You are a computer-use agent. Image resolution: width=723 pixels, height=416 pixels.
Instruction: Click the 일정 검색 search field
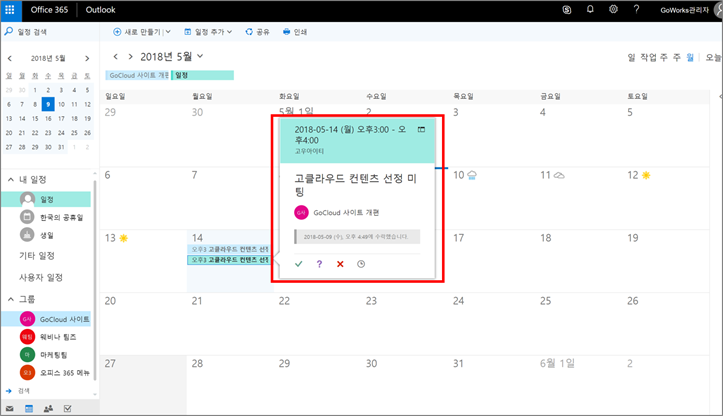50,32
